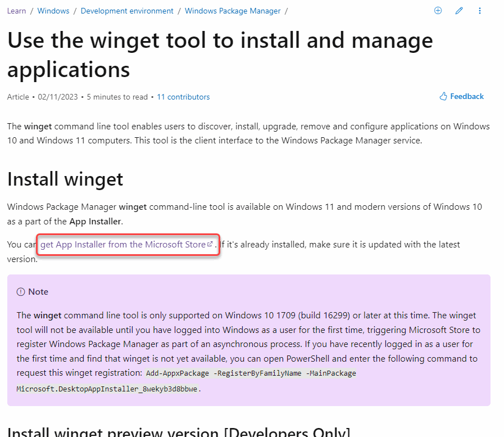Click the thumbs-up icon beside Feedback
The height and width of the screenshot is (437, 504).
tap(443, 96)
